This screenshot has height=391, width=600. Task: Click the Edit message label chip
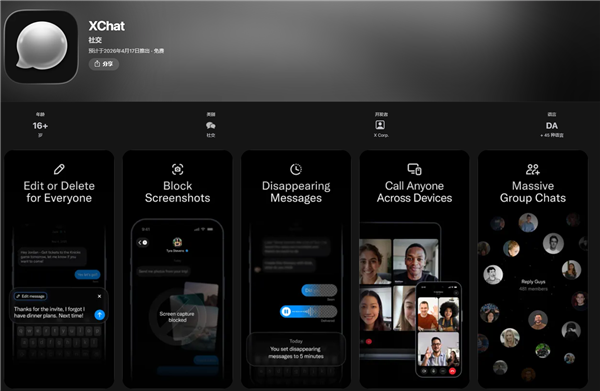pos(31,296)
